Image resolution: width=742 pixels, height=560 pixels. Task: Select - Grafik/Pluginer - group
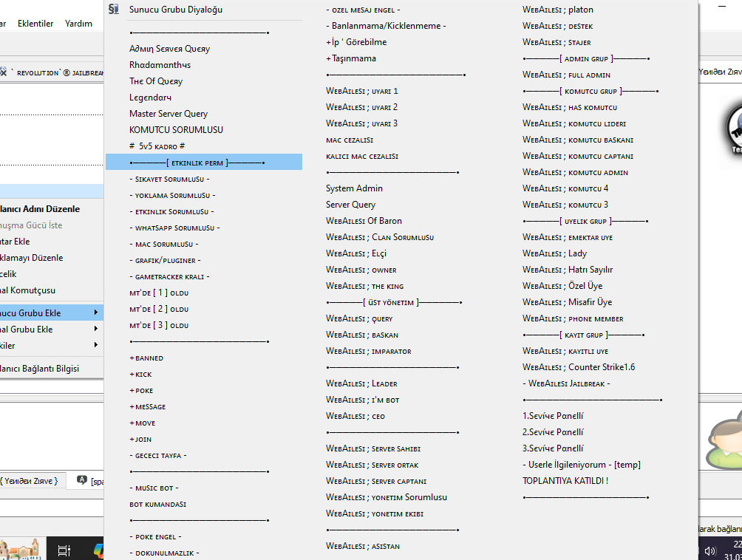tap(165, 261)
